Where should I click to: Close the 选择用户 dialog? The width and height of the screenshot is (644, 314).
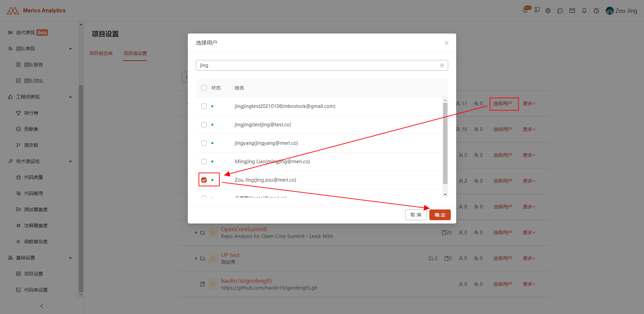click(x=447, y=43)
